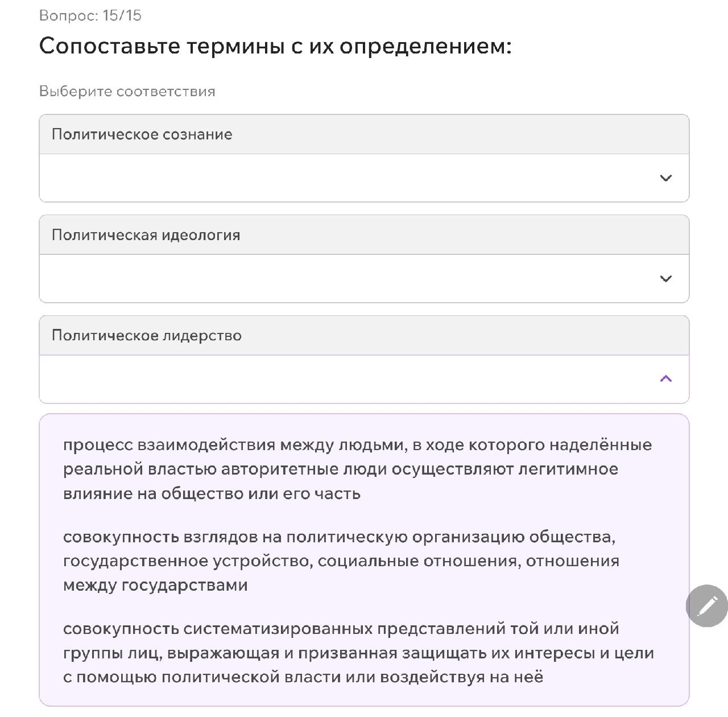Open the empty field under Политическая идеология
This screenshot has width=728, height=717.
(x=364, y=279)
